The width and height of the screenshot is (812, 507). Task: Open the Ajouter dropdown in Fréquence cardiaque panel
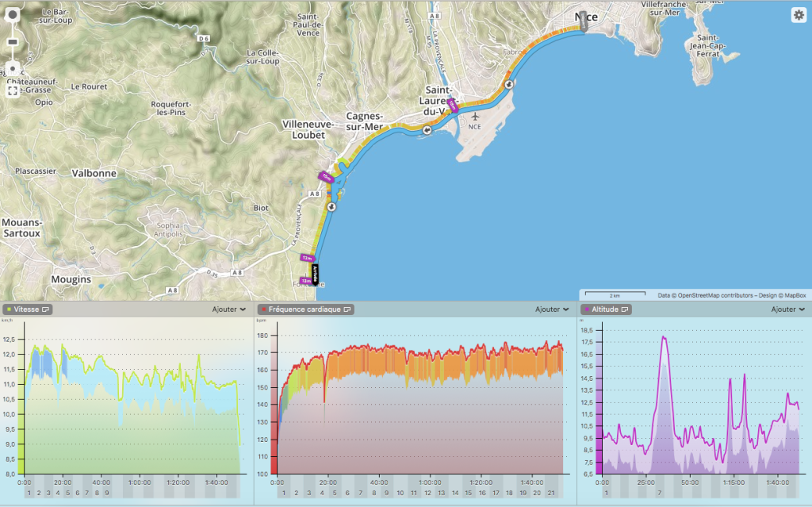(x=551, y=309)
